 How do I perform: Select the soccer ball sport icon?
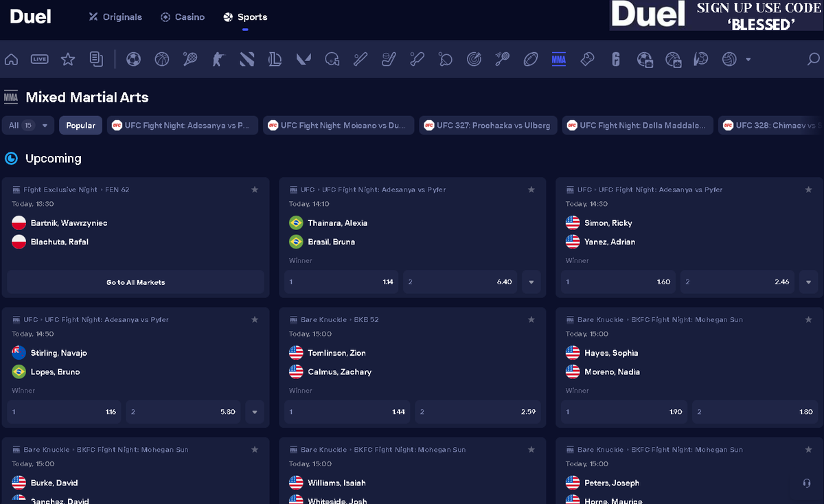pos(133,60)
